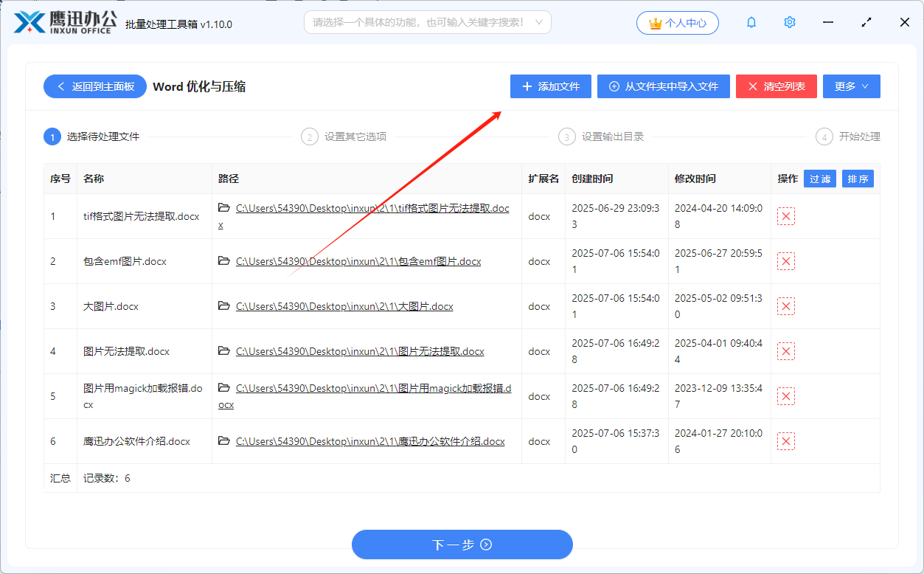Image resolution: width=924 pixels, height=574 pixels.
Task: Click the 序号 column header
Action: (x=60, y=179)
